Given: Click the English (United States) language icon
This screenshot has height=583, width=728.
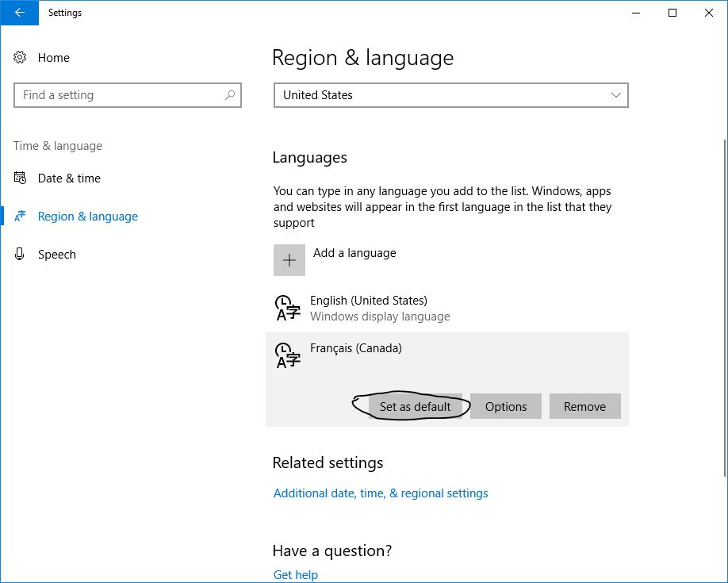Looking at the screenshot, I should pos(288,308).
